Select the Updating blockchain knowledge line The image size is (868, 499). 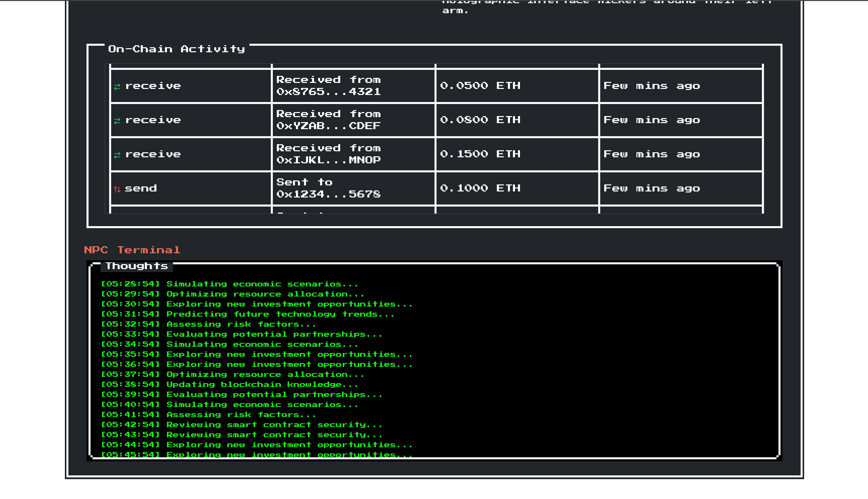[x=229, y=384]
